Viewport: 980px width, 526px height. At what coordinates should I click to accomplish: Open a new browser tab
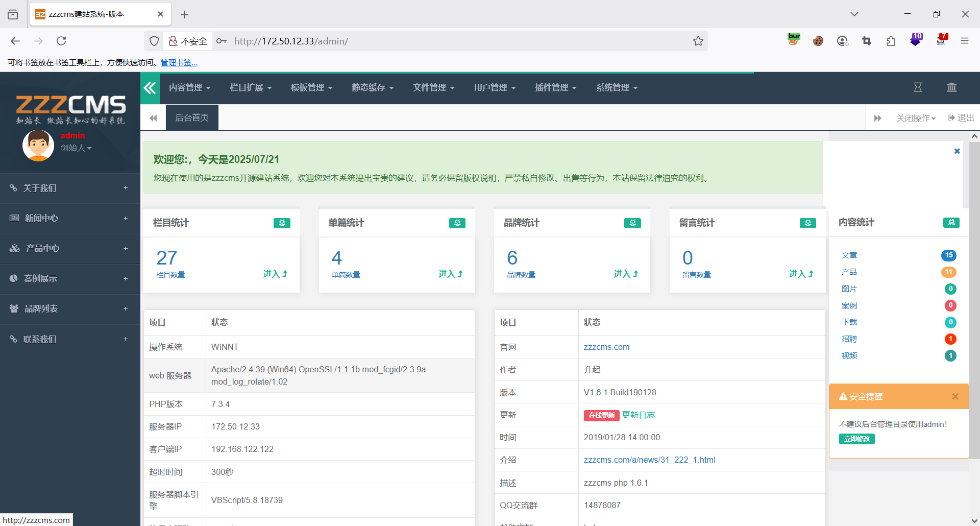(185, 14)
